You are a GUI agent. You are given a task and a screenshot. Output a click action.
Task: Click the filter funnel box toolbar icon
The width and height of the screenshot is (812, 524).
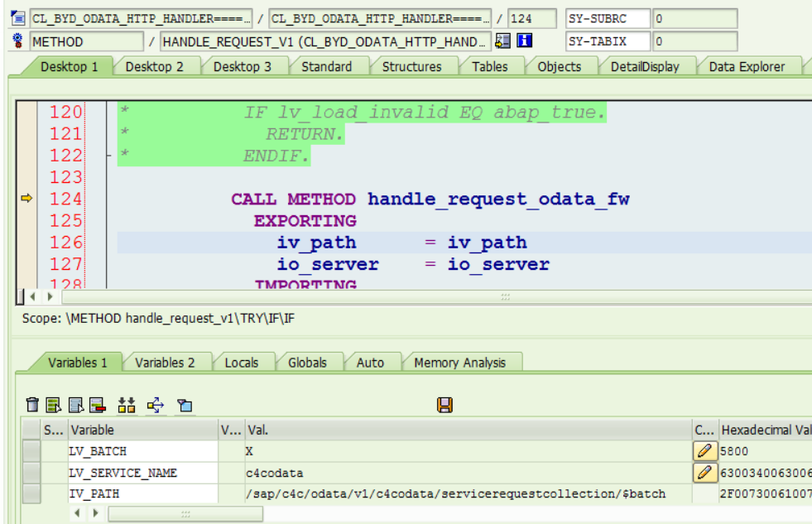click(x=185, y=405)
